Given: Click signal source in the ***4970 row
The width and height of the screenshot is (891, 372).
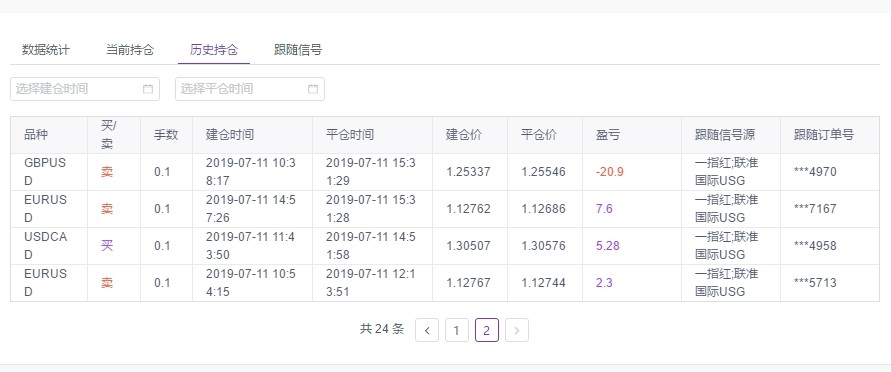Looking at the screenshot, I should click(727, 172).
